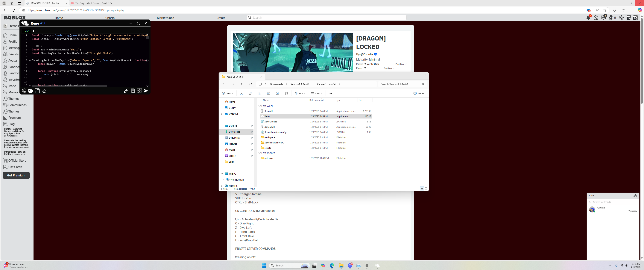Open the See more ellipsis in File Explorer

point(330,93)
